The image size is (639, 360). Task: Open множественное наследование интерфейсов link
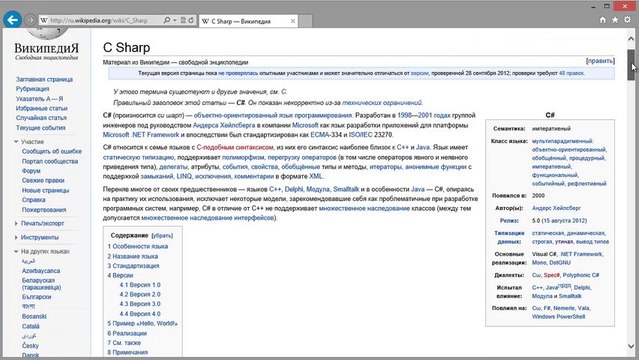pos(208,218)
